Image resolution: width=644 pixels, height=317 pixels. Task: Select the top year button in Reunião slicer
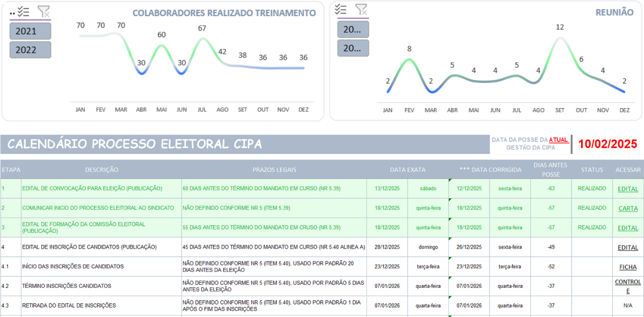pos(353,29)
